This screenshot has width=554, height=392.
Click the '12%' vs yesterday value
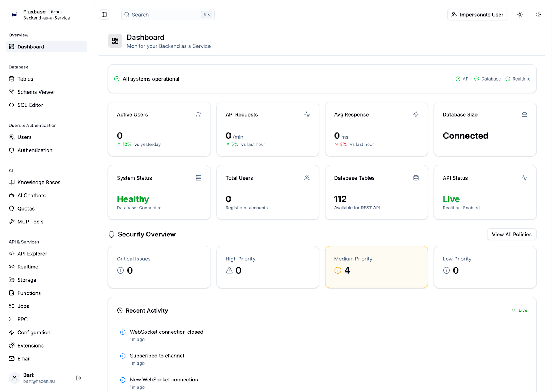(x=127, y=144)
